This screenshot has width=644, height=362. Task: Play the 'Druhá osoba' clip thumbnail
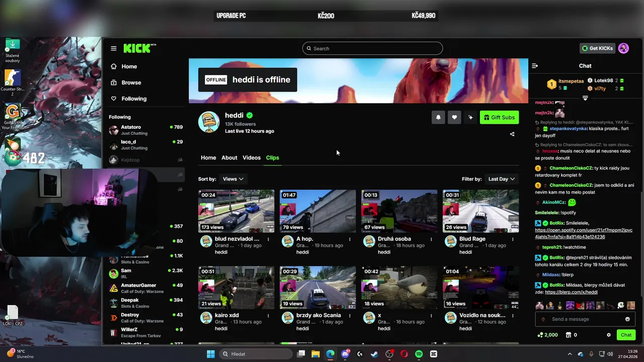[399, 211]
